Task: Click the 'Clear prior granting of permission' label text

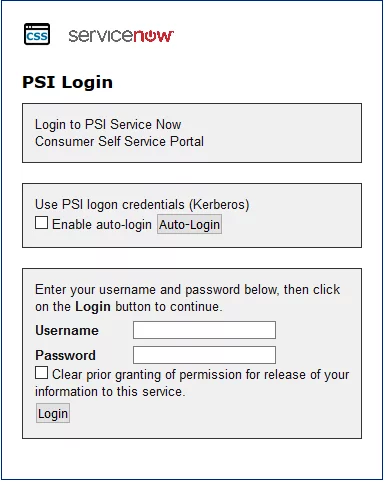Action: pyautogui.click(x=201, y=375)
